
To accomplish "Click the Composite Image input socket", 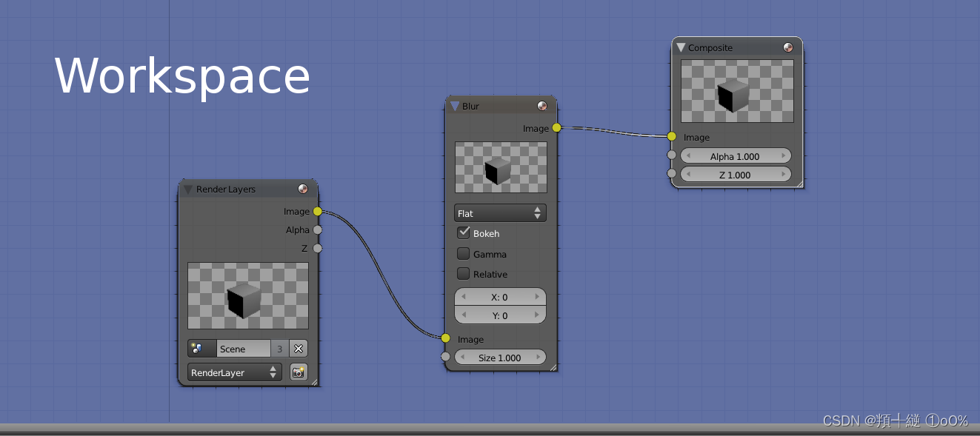I will [672, 136].
